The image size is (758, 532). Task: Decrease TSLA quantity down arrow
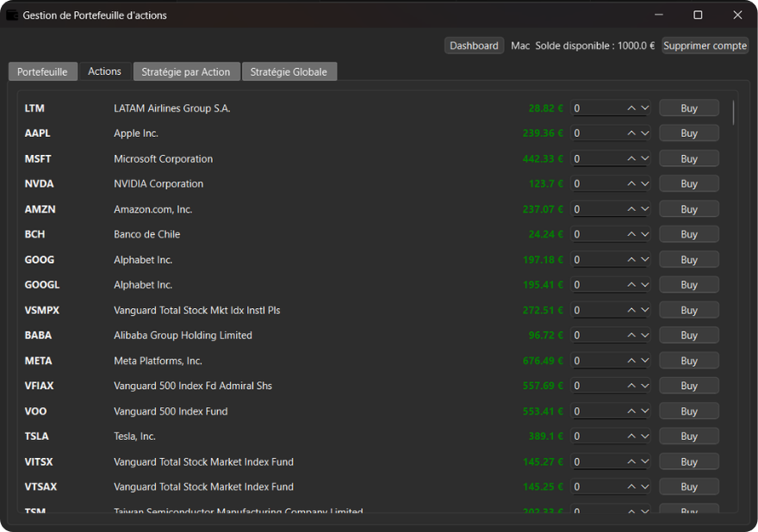645,436
